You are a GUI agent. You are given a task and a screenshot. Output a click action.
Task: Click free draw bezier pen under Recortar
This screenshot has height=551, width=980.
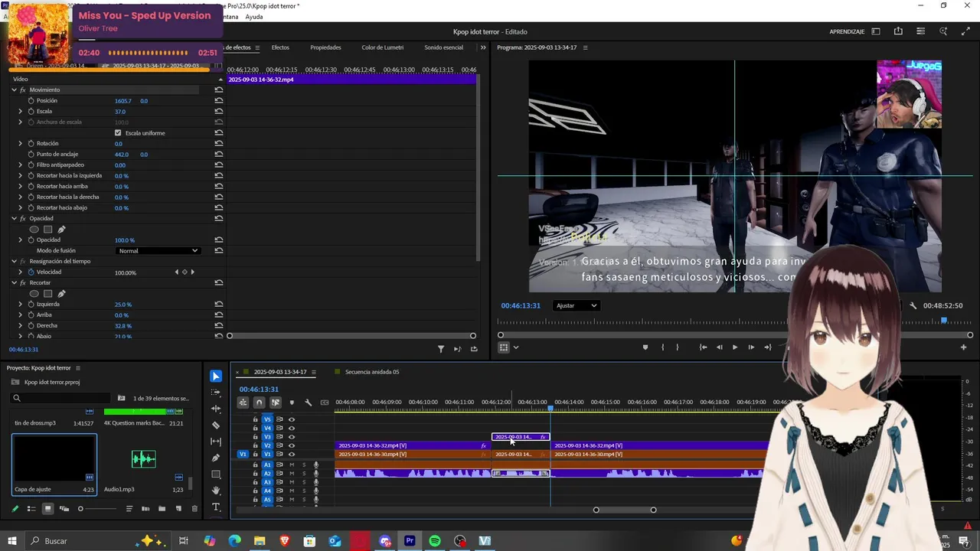(x=61, y=293)
